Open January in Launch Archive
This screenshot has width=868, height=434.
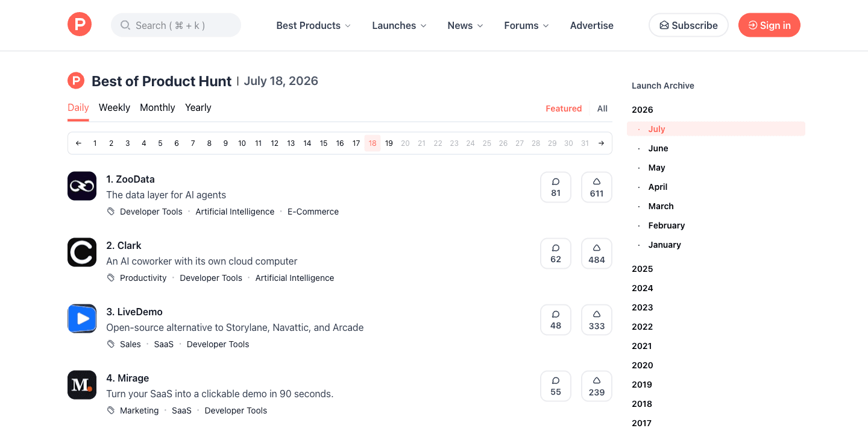point(664,245)
